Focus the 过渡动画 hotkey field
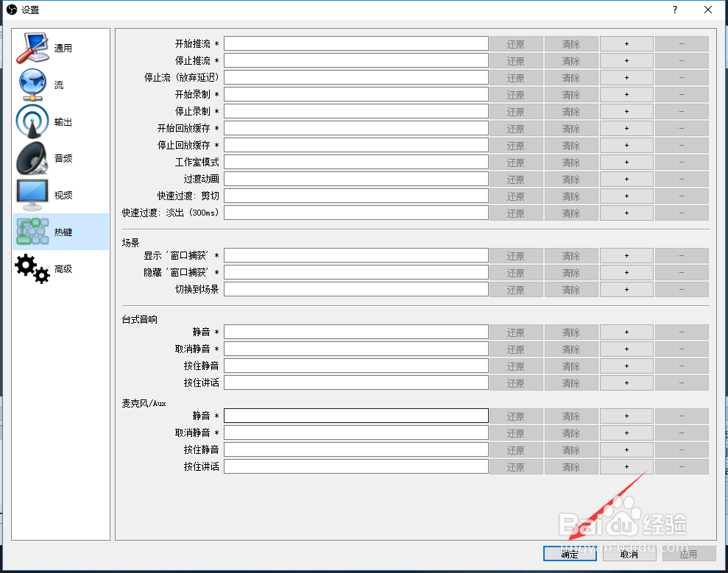 click(356, 179)
